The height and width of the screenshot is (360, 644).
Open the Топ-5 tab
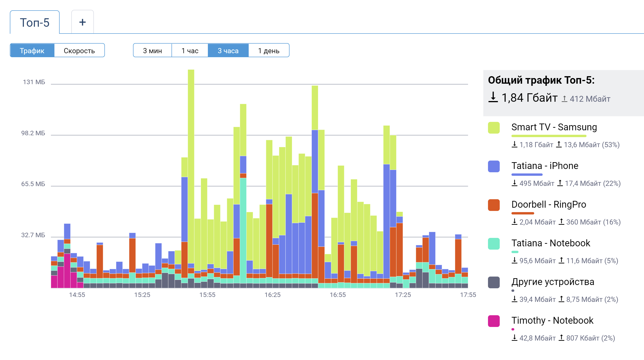pos(35,22)
